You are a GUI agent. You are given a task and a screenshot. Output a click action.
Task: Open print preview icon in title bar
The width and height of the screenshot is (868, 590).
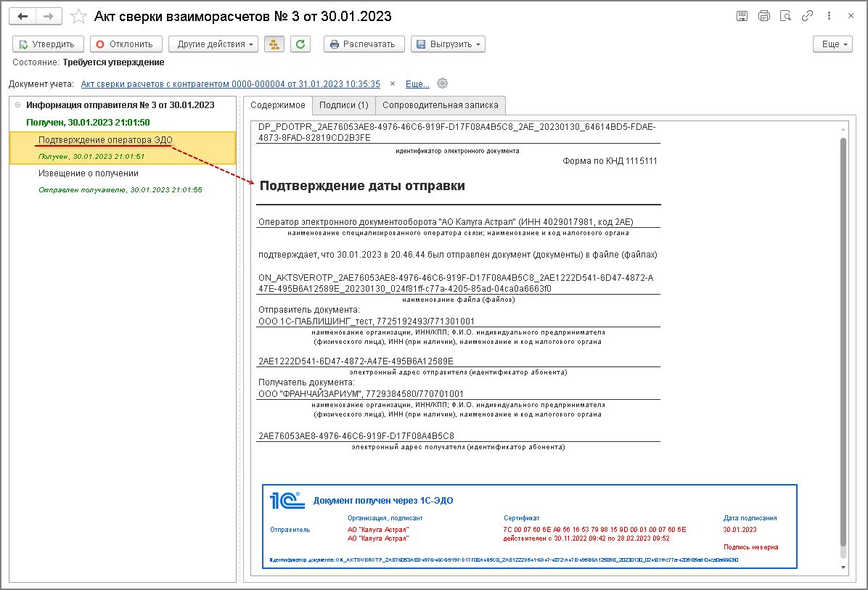[785, 16]
